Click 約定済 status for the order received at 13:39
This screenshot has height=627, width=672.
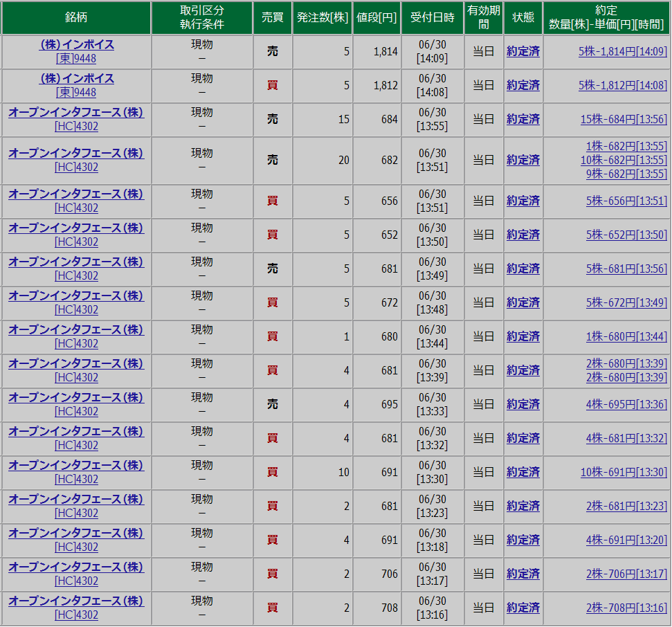tap(523, 370)
